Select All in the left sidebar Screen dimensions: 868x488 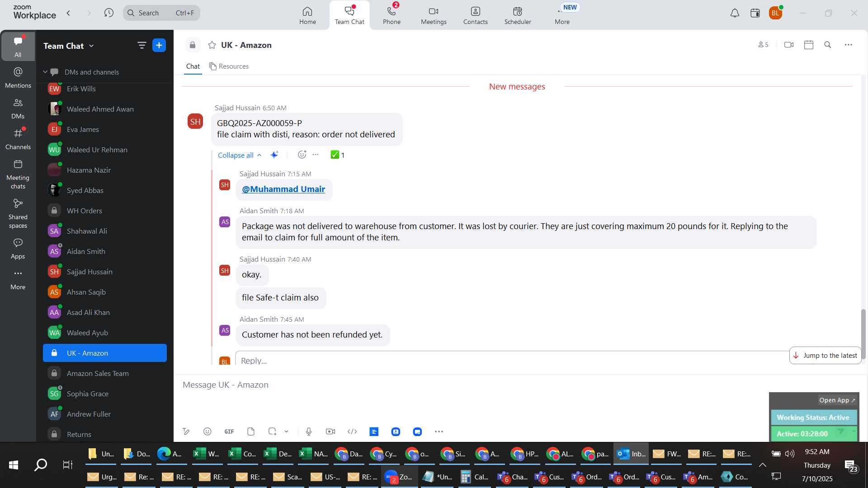tap(18, 46)
